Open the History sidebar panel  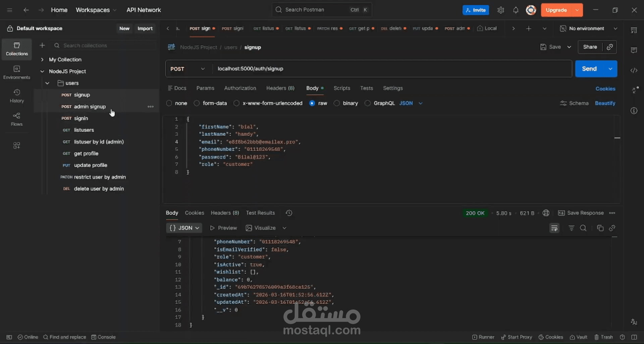click(17, 96)
